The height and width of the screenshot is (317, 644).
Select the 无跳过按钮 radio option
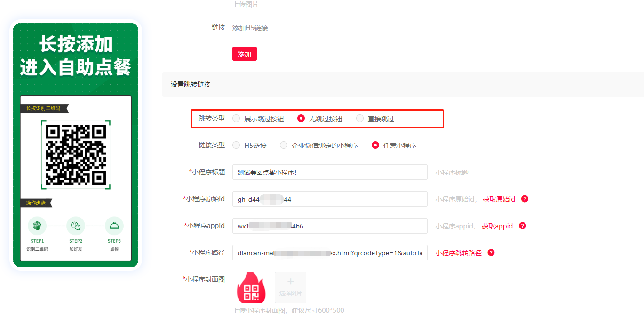point(301,119)
